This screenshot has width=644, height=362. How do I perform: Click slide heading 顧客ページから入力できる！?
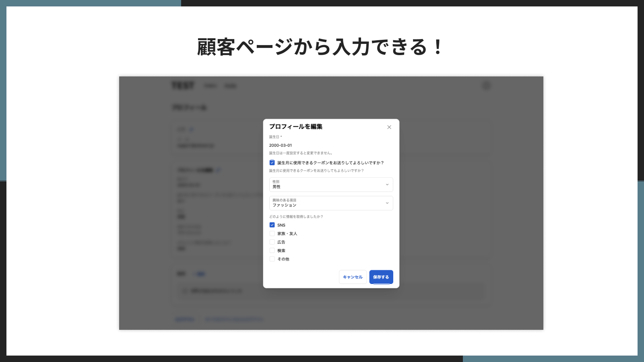click(321, 47)
